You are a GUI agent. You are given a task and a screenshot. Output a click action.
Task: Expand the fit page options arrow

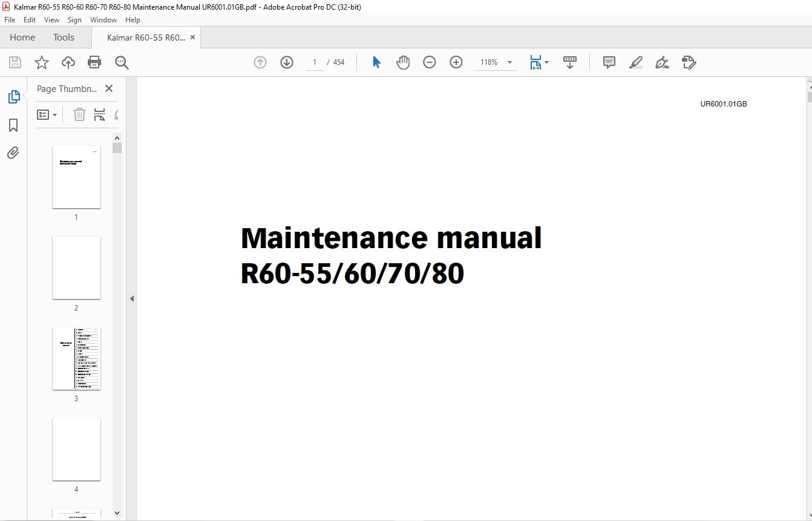coord(547,62)
